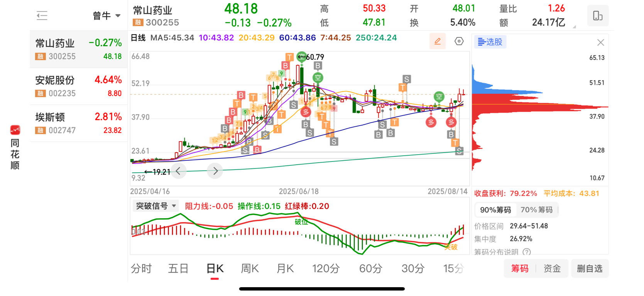The image size is (644, 296).
Task: Select 筹码 panel button
Action: [520, 269]
